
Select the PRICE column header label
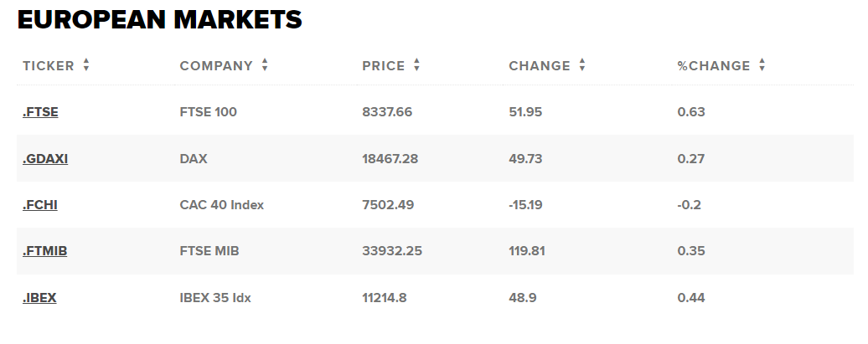point(384,66)
